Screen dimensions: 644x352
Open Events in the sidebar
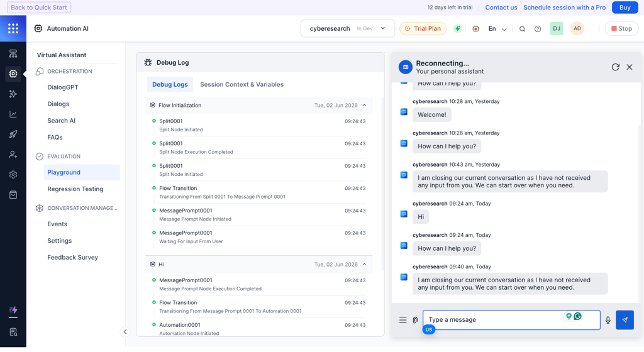click(57, 224)
